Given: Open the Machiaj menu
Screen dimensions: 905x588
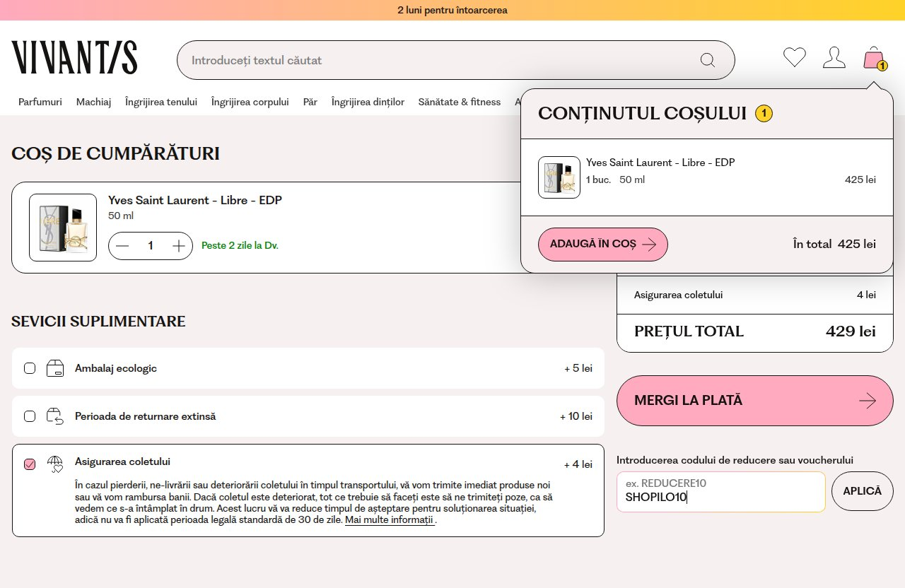Looking at the screenshot, I should pyautogui.click(x=93, y=102).
